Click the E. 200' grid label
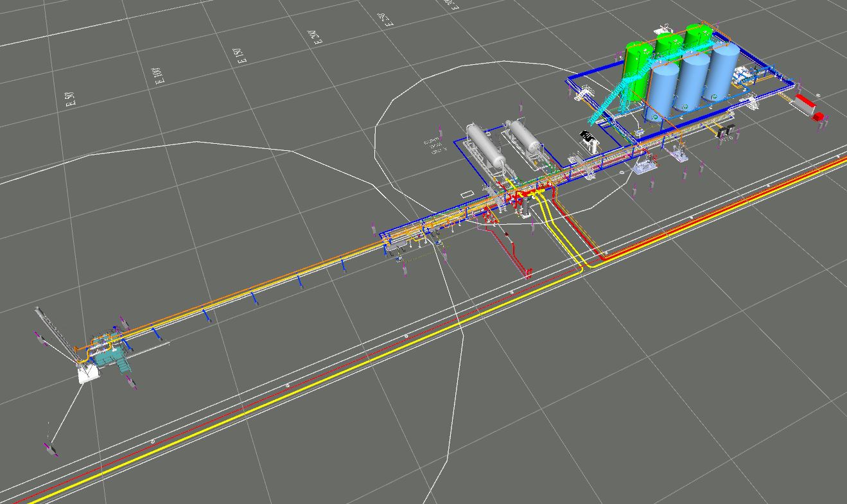Image resolution: width=847 pixels, height=504 pixels. [x=314, y=38]
